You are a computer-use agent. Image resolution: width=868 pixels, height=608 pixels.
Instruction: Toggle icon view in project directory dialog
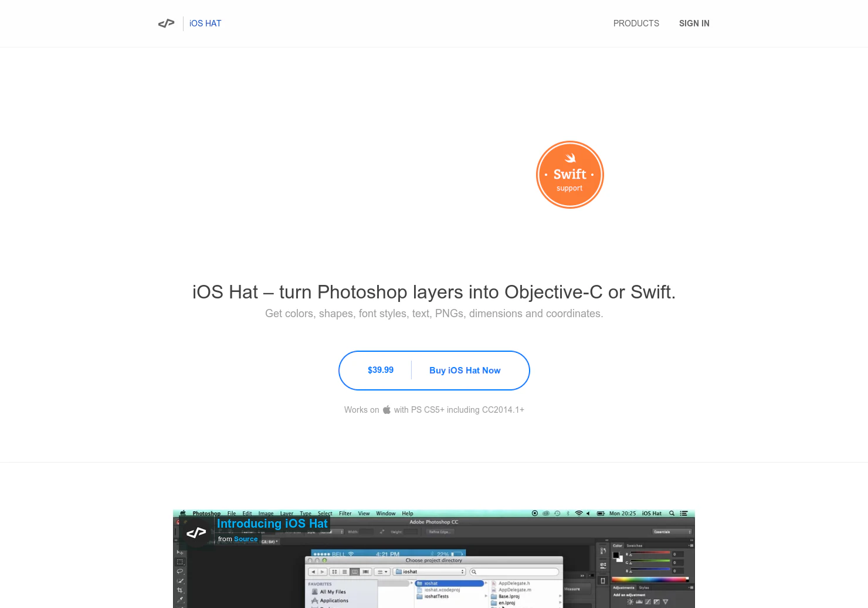pos(334,572)
